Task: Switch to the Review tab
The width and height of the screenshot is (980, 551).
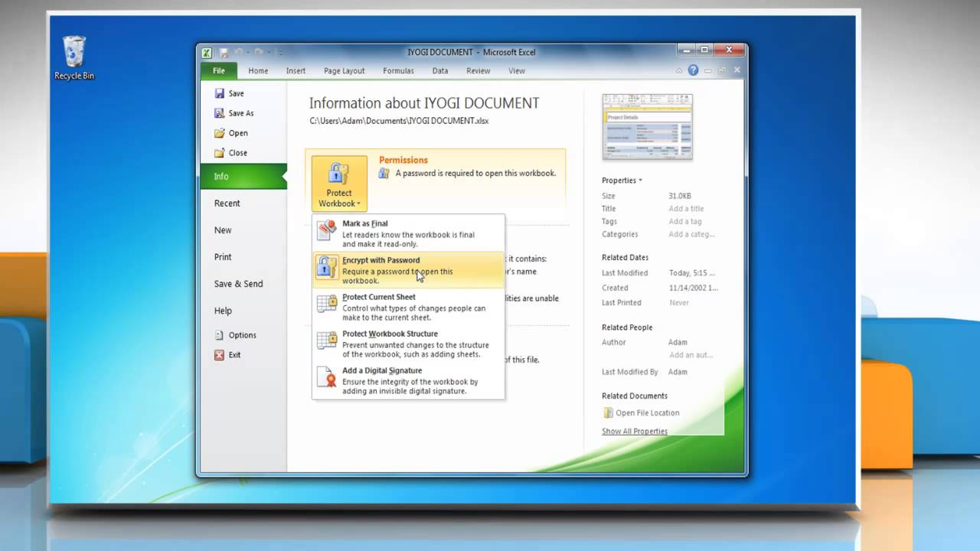Action: tap(479, 70)
